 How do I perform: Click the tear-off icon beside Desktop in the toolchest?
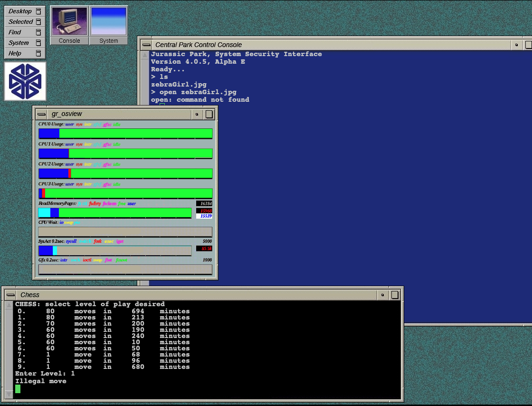[38, 11]
